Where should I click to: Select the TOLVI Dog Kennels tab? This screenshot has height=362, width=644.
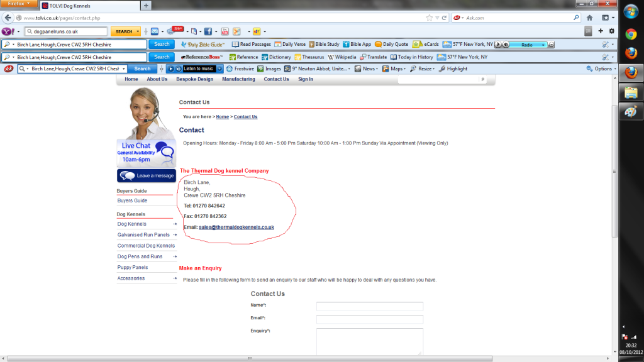89,6
